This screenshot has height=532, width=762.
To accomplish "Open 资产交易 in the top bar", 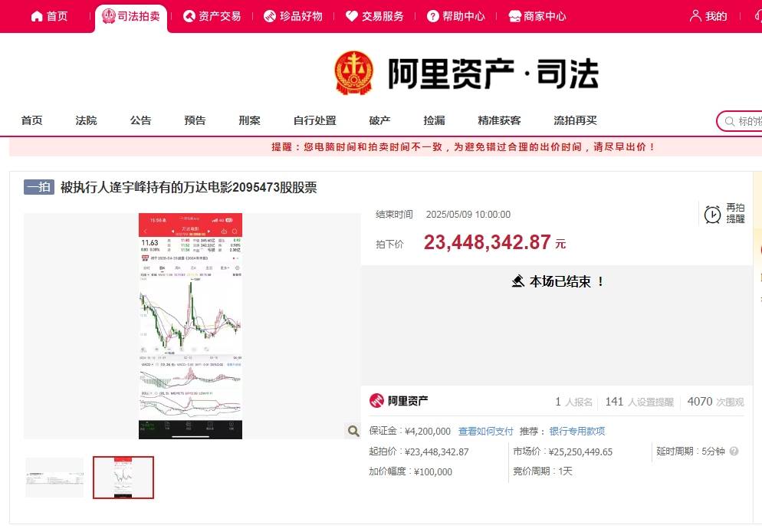I will point(212,17).
